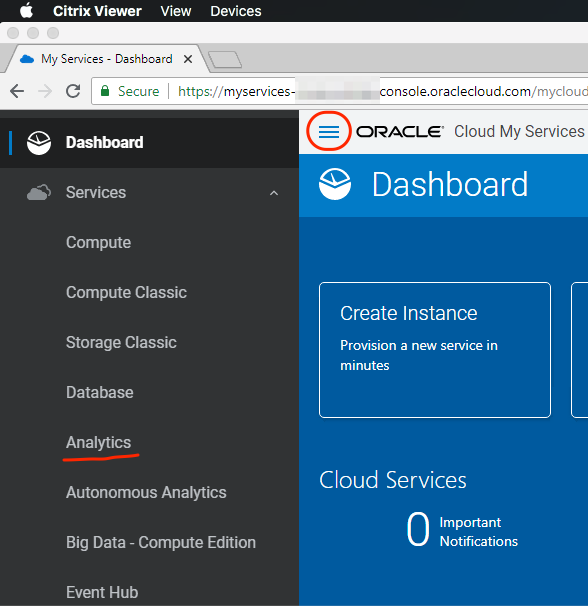Image resolution: width=588 pixels, height=606 pixels.
Task: Click the Cloud Services heading
Action: coord(393,480)
